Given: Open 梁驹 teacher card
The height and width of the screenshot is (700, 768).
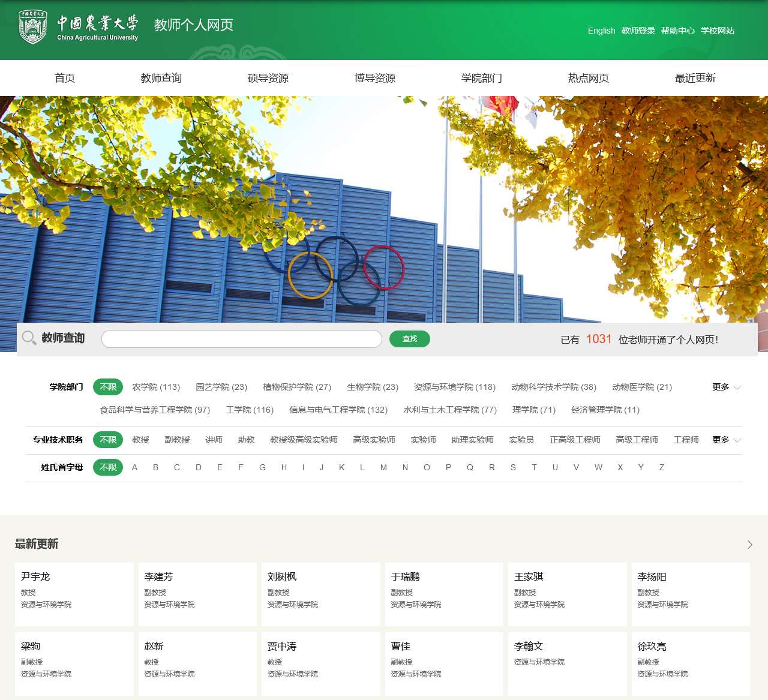Looking at the screenshot, I should click(74, 664).
